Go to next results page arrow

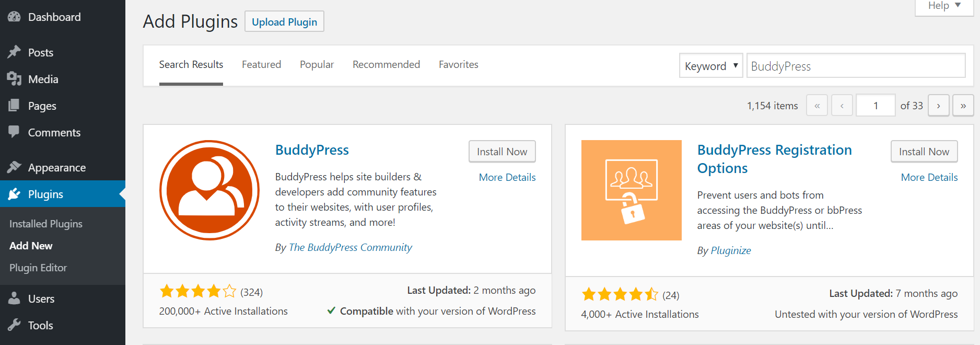[x=939, y=105]
